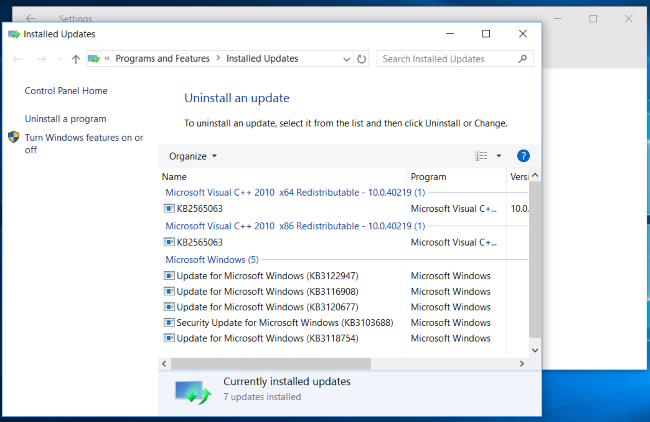Select Security Update KB3103688 entry
Viewport: 650px width, 422px height.
tap(284, 323)
